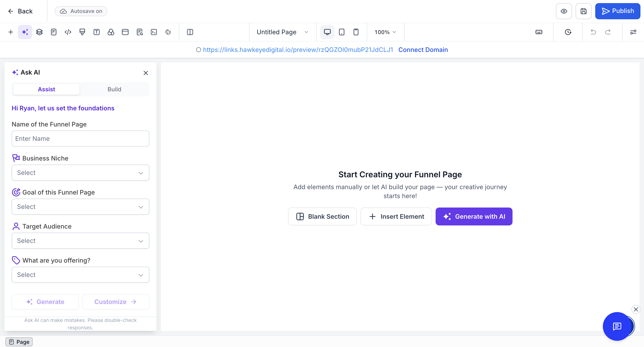The image size is (644, 347).
Task: Open the version history clock icon
Action: [568, 32]
